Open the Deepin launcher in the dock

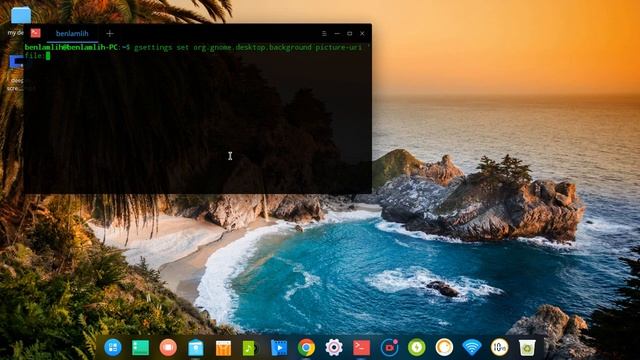pos(113,347)
